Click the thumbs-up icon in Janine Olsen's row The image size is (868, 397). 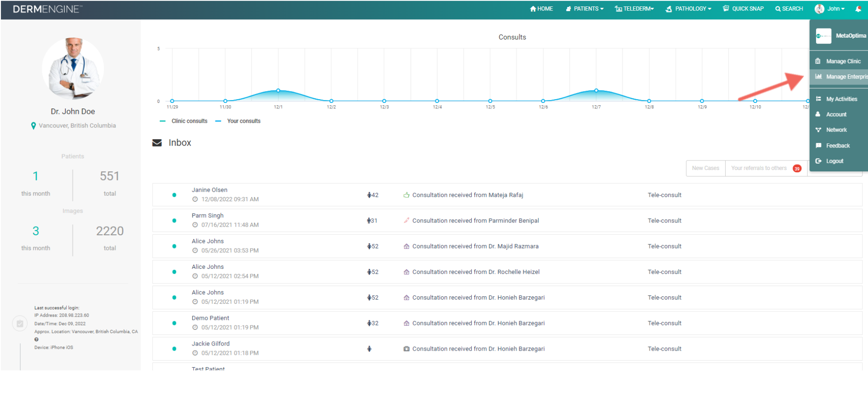[x=406, y=195]
